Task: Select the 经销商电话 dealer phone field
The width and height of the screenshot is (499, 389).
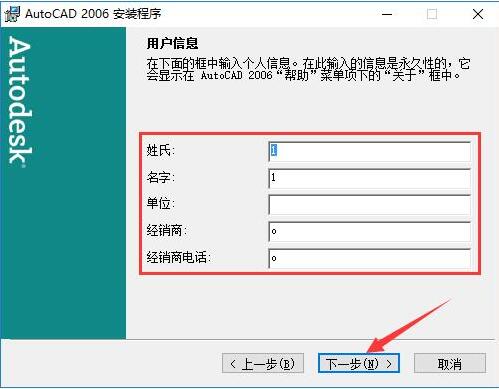Action: point(369,258)
